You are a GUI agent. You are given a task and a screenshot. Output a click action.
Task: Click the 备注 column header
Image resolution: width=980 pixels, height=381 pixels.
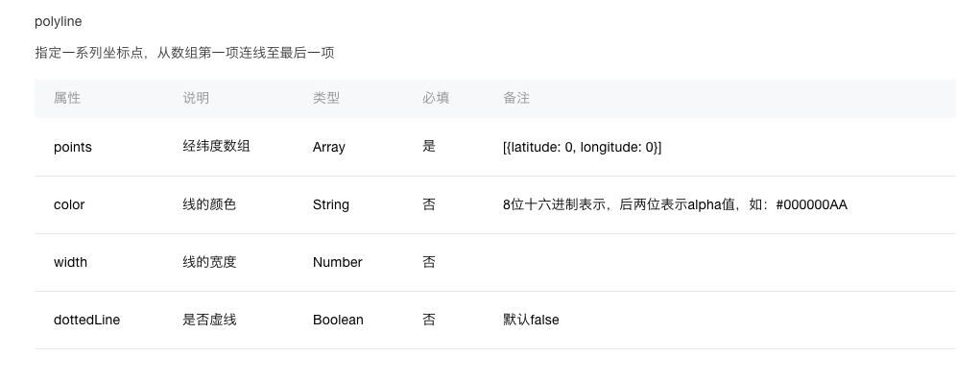click(516, 98)
